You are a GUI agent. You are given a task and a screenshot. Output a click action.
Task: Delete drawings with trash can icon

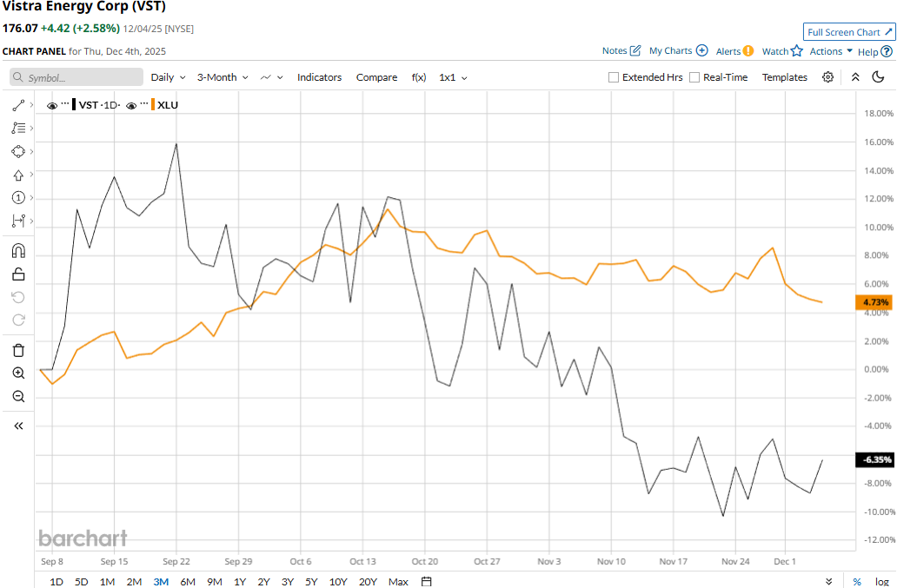18,350
